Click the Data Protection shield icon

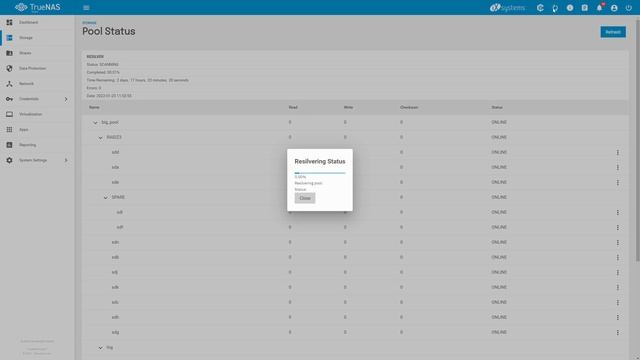click(9, 68)
